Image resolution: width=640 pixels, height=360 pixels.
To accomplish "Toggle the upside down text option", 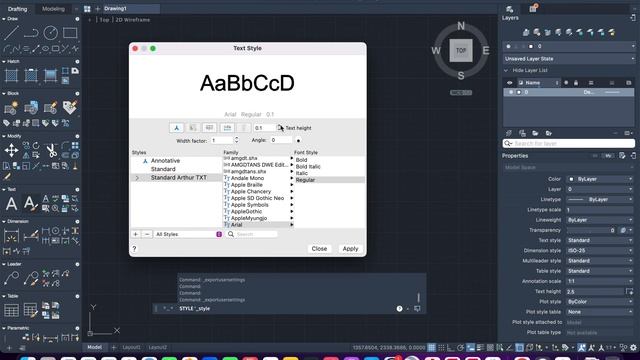I will (209, 128).
